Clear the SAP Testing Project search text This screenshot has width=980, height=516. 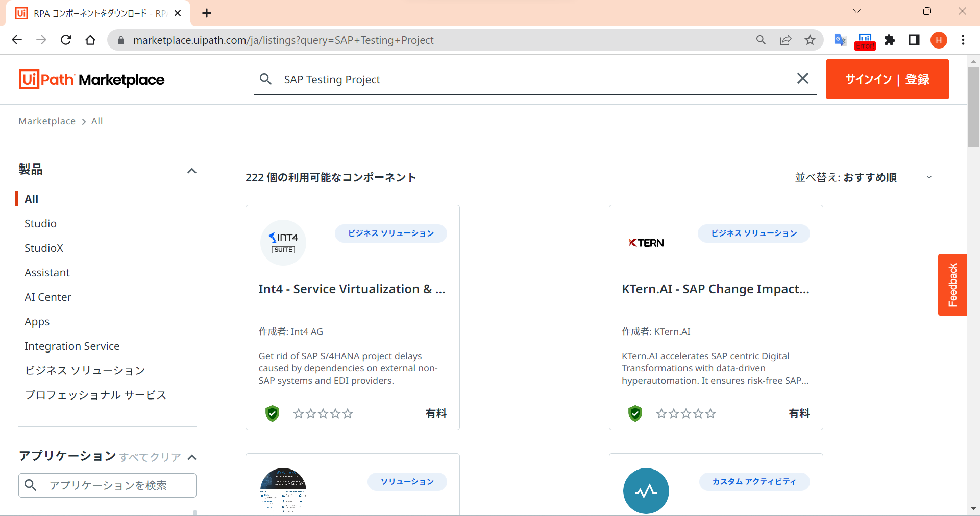pos(803,78)
